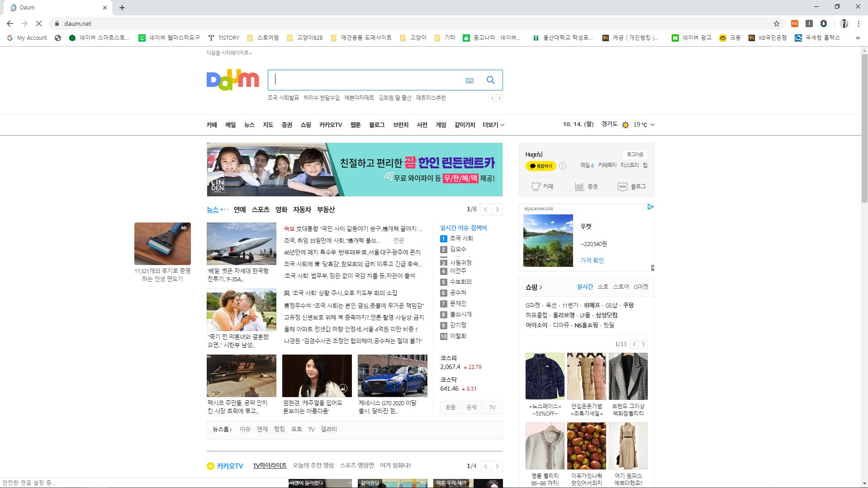
Task: Open the 증권 menu item
Action: (x=287, y=125)
